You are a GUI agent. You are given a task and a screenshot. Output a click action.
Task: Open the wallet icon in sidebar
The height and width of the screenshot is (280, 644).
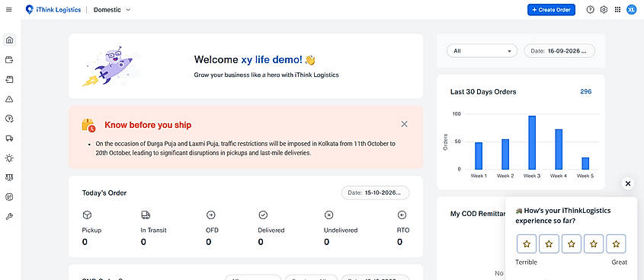[x=9, y=60]
